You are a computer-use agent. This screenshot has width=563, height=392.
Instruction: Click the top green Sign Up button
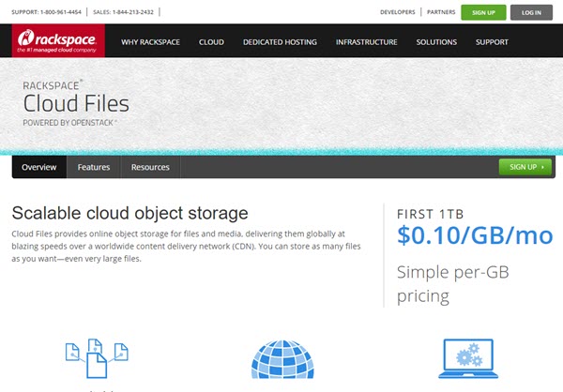[x=483, y=12]
